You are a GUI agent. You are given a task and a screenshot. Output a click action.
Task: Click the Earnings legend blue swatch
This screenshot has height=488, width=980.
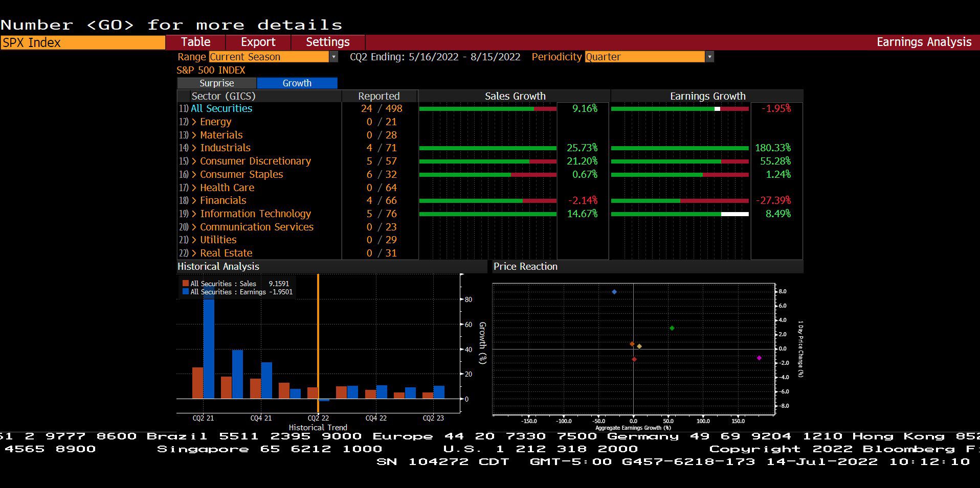click(x=186, y=291)
